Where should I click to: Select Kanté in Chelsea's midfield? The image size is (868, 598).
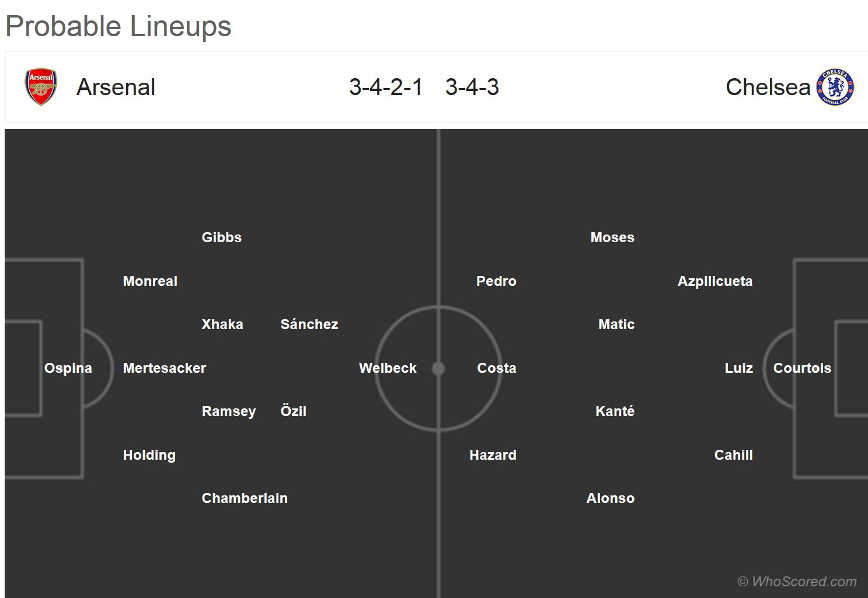pyautogui.click(x=615, y=411)
